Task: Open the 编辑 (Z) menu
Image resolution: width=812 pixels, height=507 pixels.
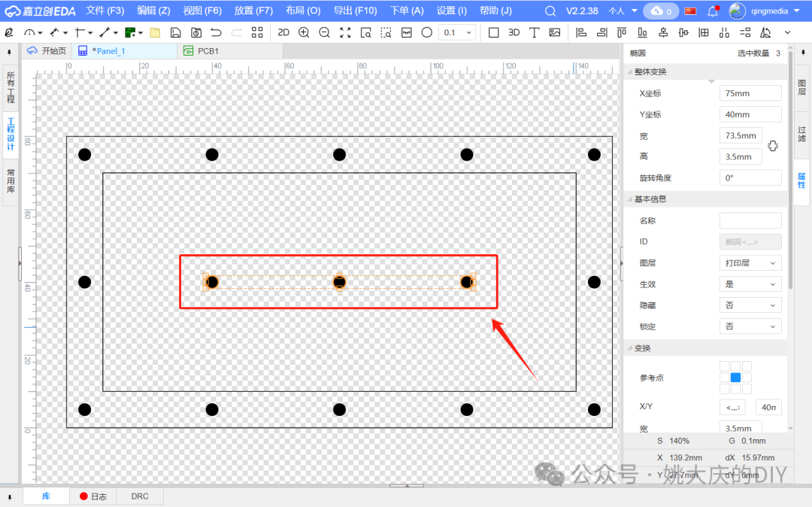Action: click(x=154, y=11)
